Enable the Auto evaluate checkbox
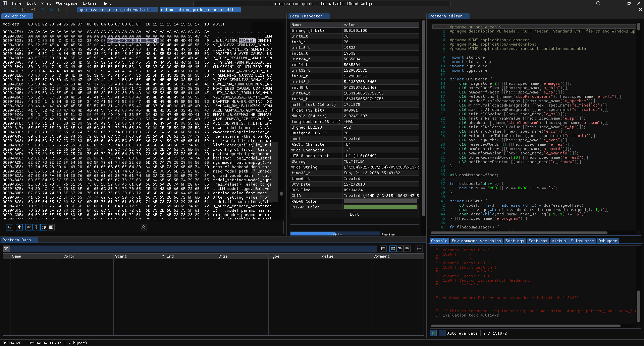 [x=442, y=333]
